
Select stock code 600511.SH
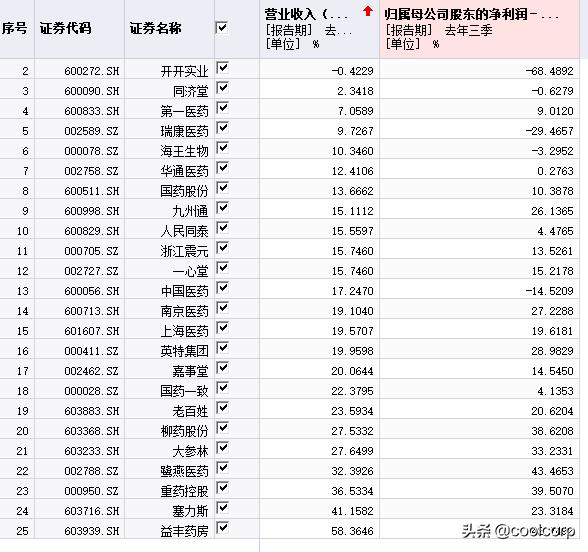point(92,191)
